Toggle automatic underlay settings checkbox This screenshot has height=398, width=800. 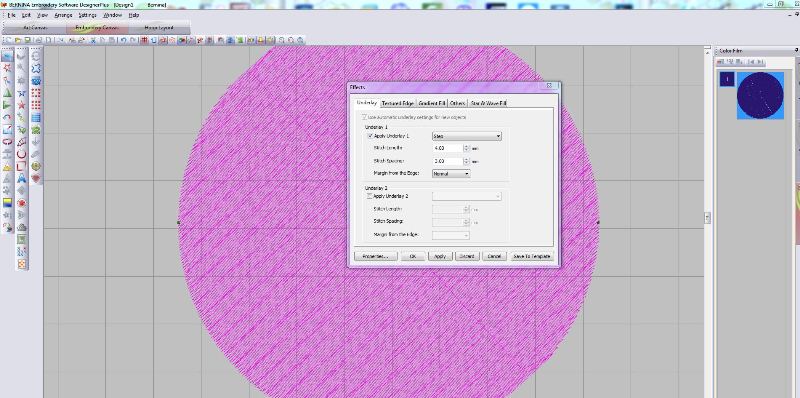coord(364,117)
